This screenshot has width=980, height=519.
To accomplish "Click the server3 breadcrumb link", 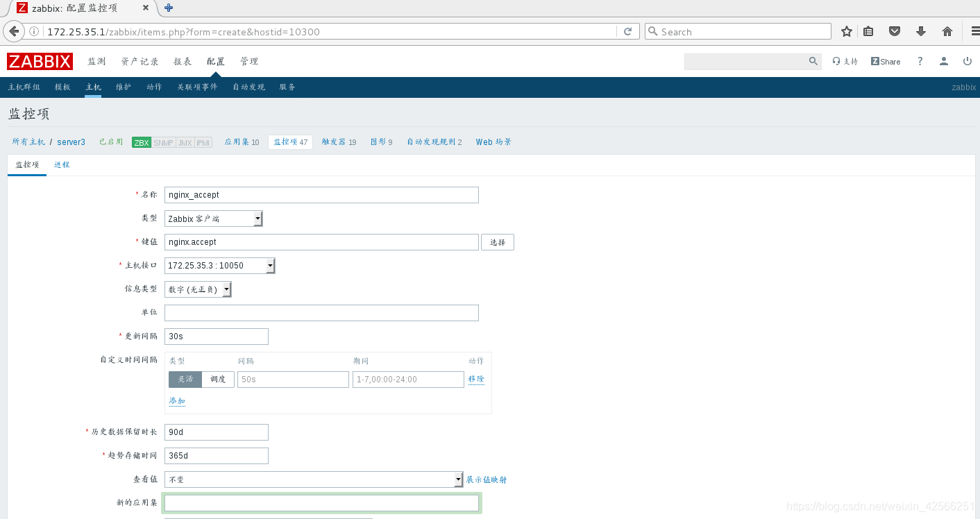I will click(71, 142).
